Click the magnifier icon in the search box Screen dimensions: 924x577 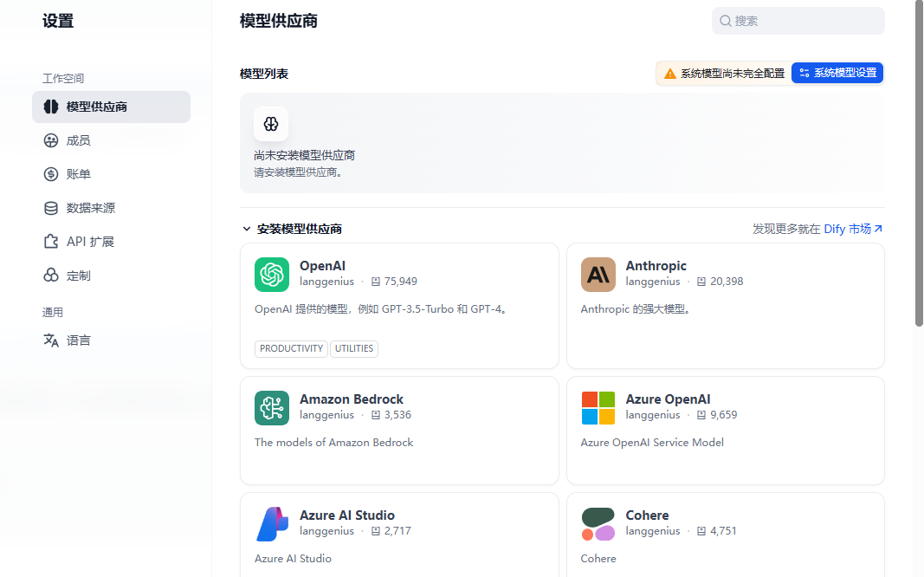point(726,21)
